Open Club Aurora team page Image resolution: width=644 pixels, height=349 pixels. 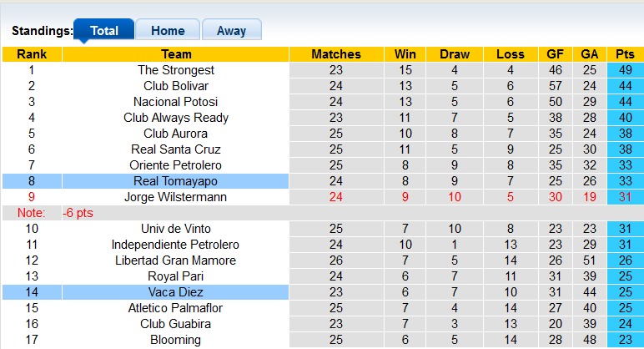[176, 134]
